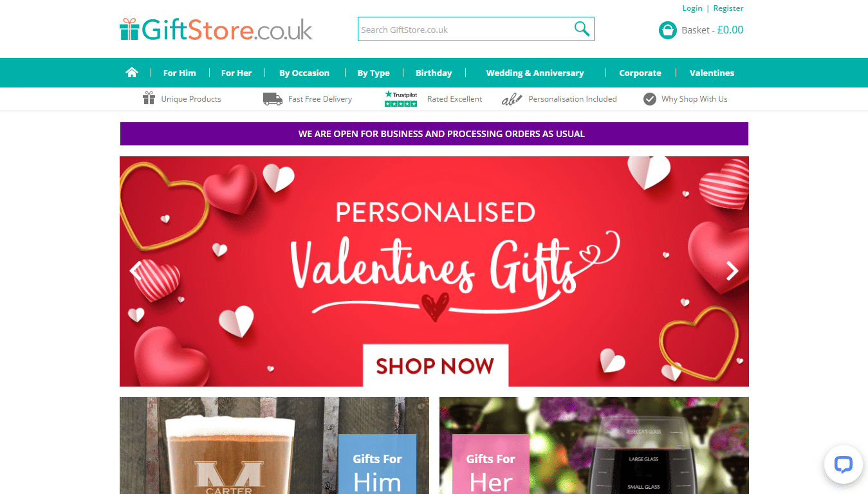Click the Register link
This screenshot has height=494, width=868.
coord(728,8)
